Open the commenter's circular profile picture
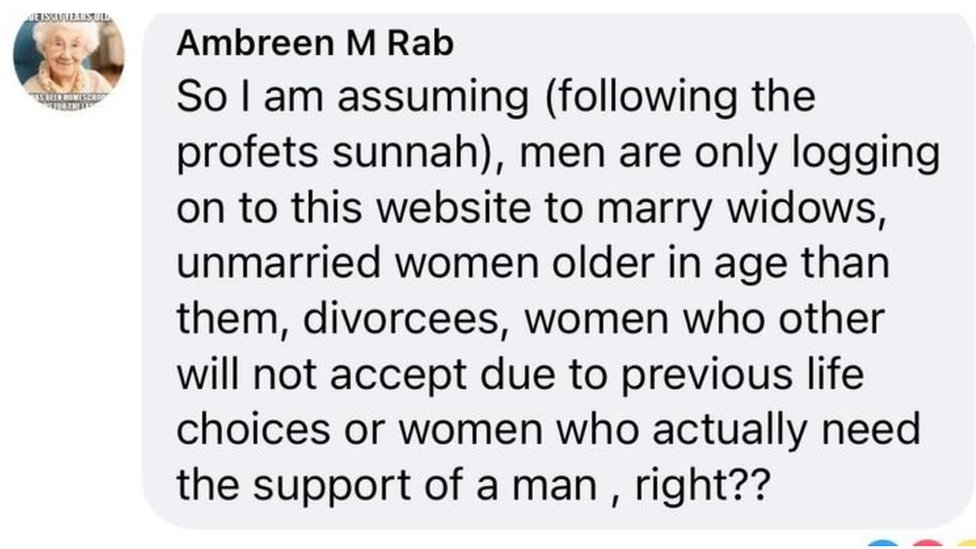 (x=68, y=56)
